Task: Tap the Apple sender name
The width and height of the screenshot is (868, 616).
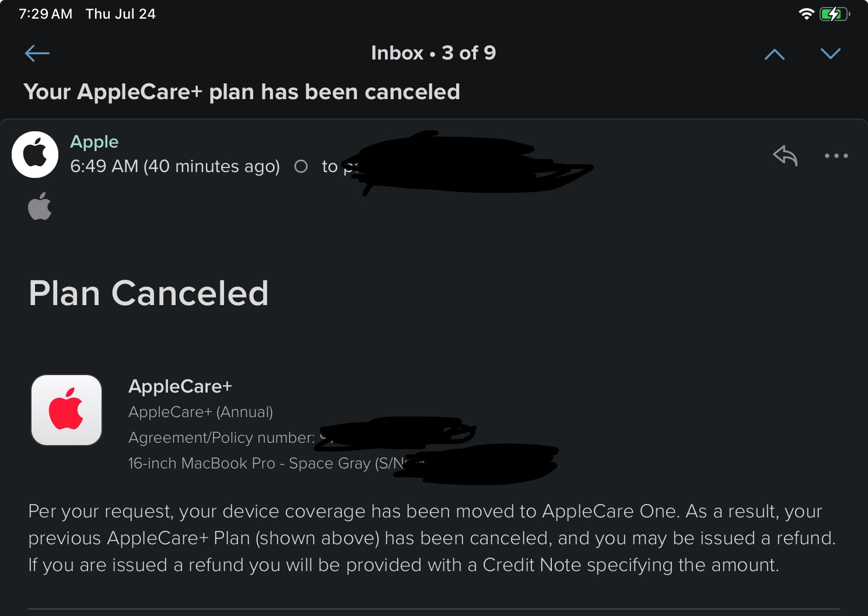Action: 94,142
